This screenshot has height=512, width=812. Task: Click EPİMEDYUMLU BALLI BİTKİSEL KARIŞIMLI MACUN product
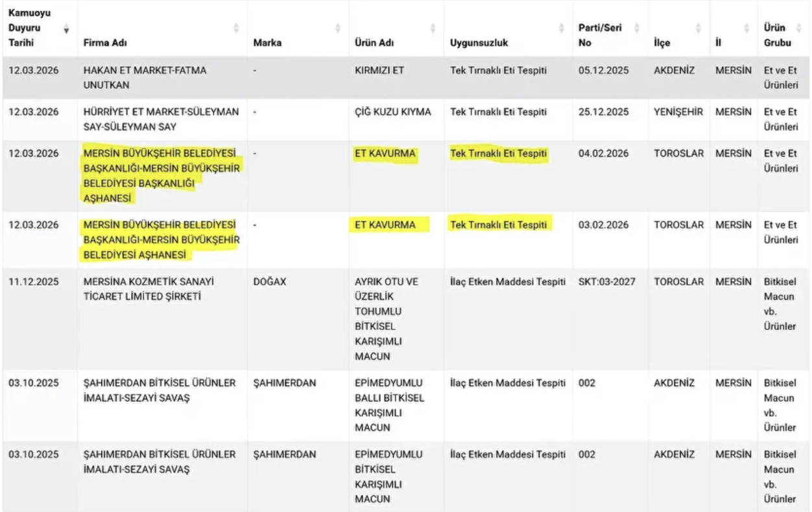[x=389, y=405]
